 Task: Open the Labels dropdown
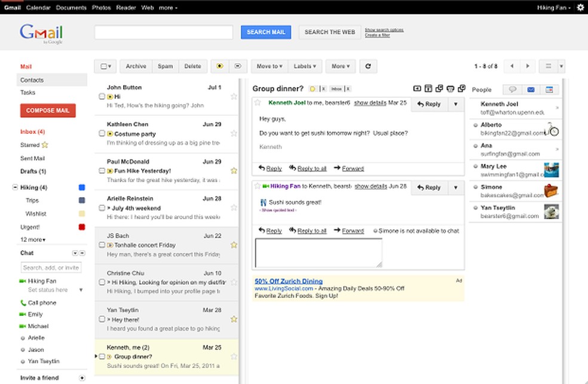coord(305,66)
